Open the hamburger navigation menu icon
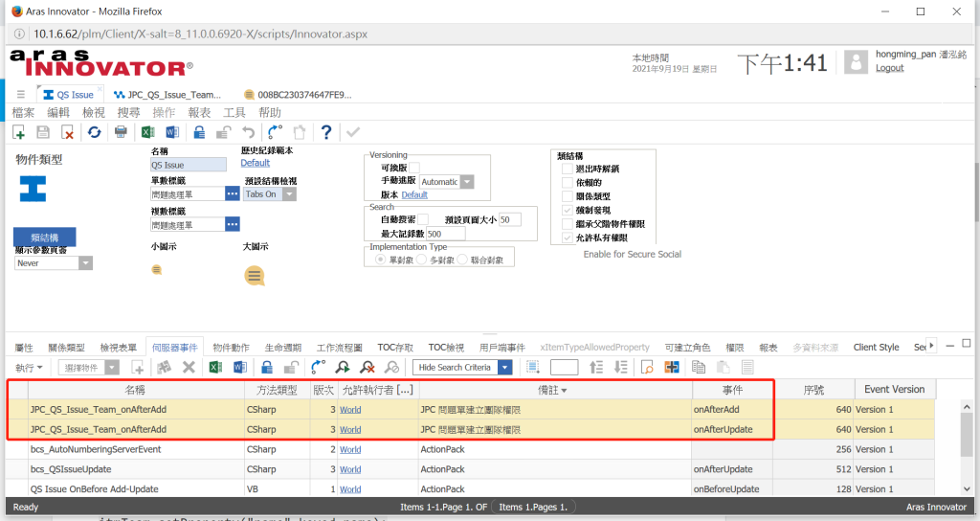Image resolution: width=980 pixels, height=521 pixels. pyautogui.click(x=21, y=95)
